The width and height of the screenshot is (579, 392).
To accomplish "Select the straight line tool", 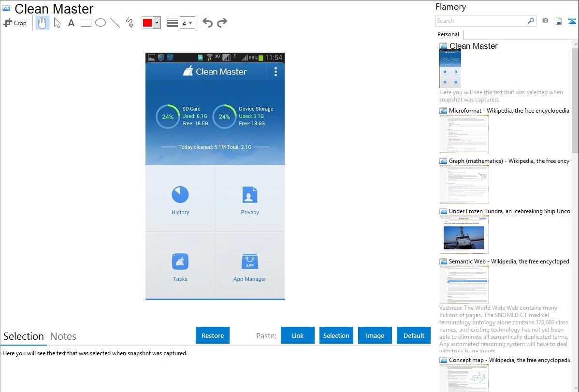I will point(115,23).
